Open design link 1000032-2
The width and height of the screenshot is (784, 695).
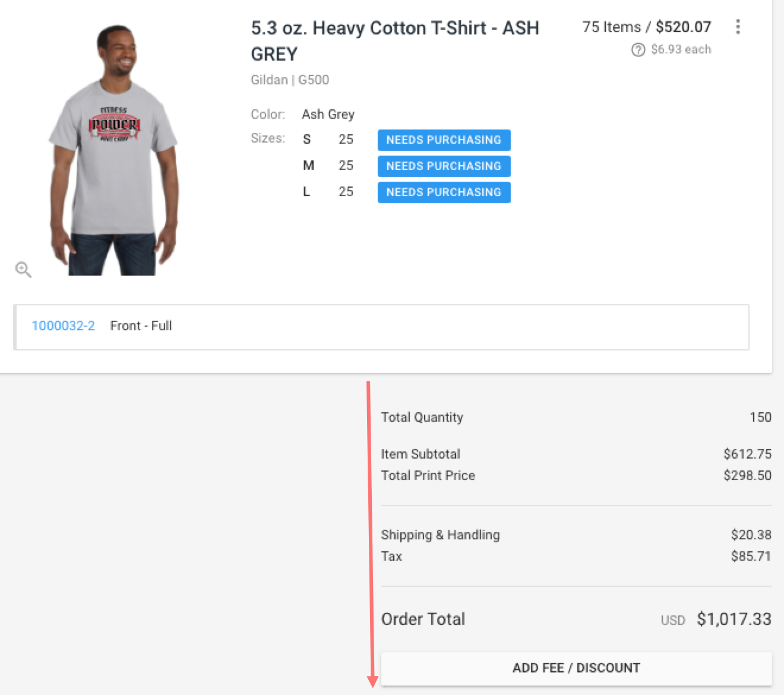63,326
